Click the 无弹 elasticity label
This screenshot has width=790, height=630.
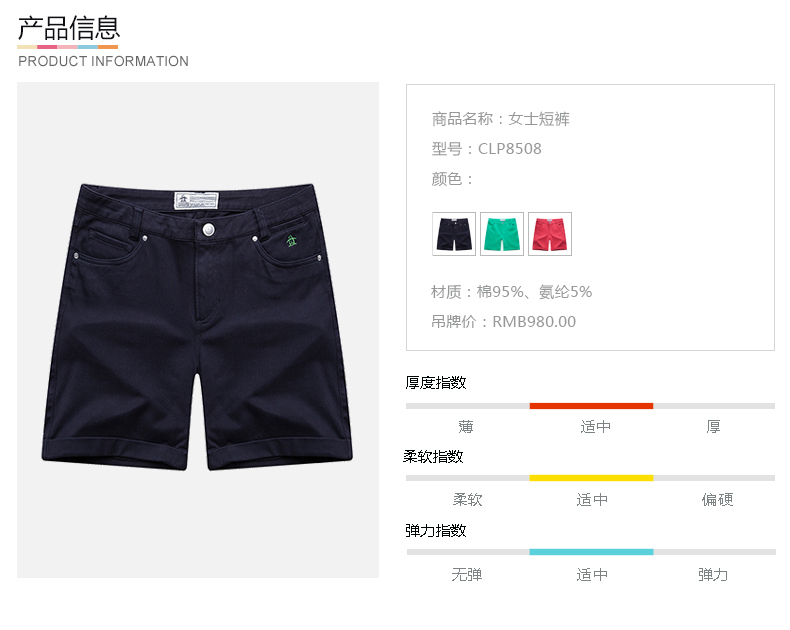coord(467,574)
